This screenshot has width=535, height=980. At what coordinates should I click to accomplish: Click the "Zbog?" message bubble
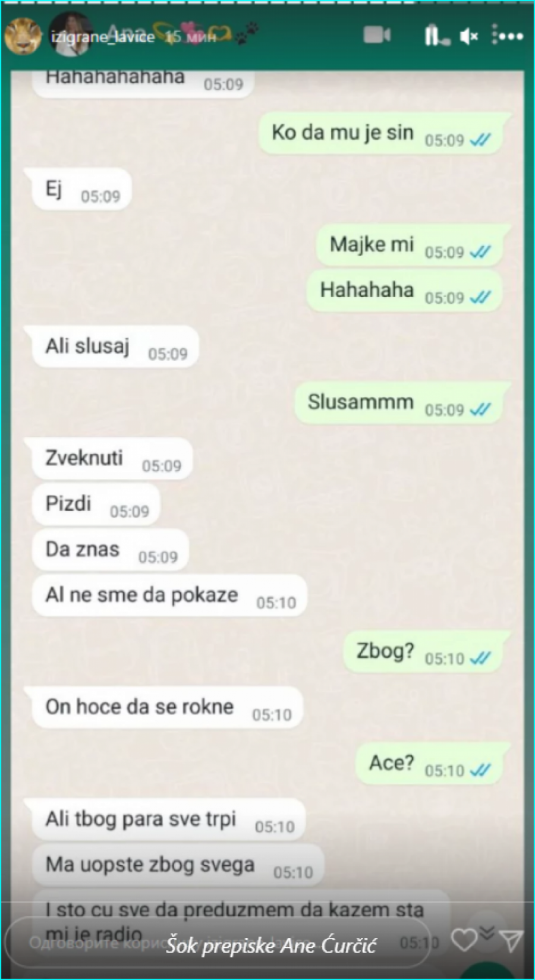[427, 651]
